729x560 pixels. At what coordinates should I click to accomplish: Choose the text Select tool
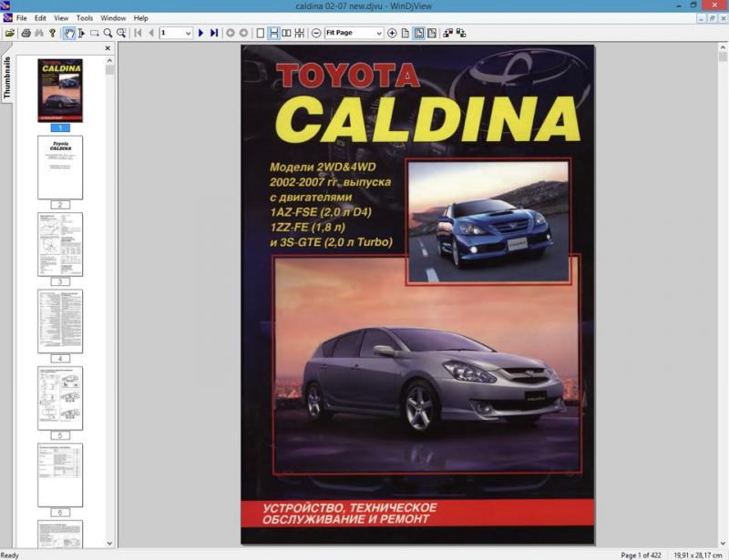point(81,33)
